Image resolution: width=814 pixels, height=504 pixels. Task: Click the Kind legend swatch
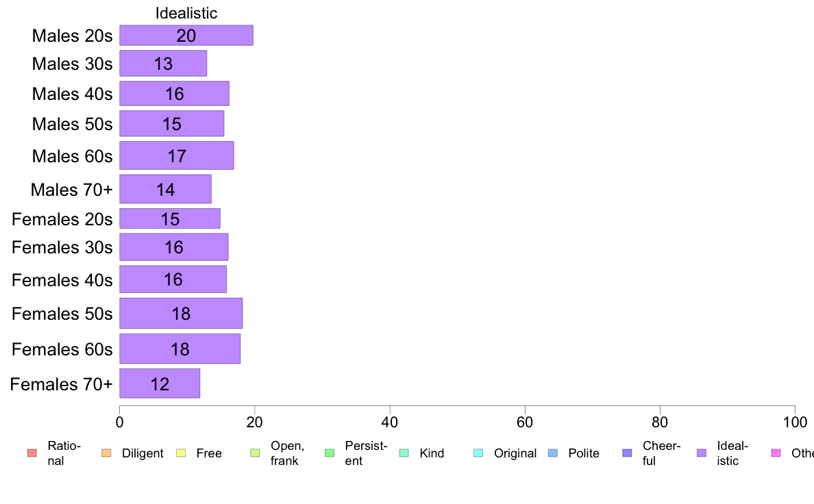click(x=404, y=453)
